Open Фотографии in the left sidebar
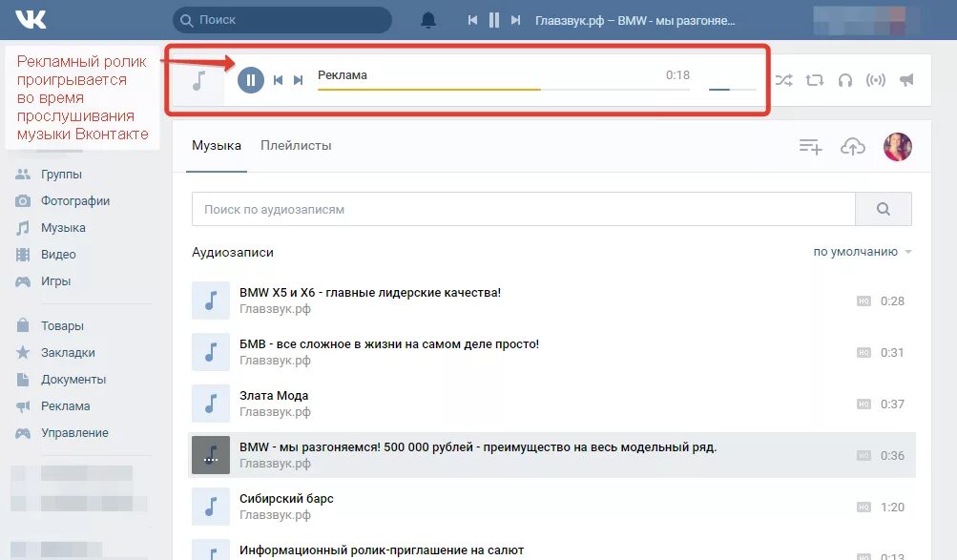 tap(75, 200)
